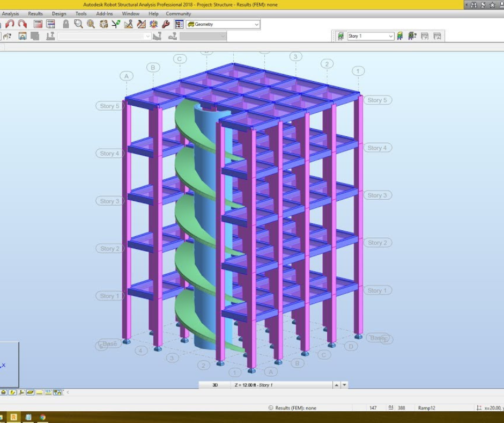Screen dimensions: 504x423
Task: Click the padlock lock icon
Action: click(x=66, y=24)
